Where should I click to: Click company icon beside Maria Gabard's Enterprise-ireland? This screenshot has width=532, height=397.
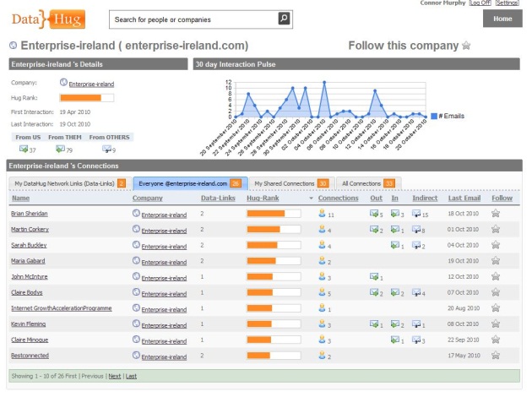[x=136, y=261]
